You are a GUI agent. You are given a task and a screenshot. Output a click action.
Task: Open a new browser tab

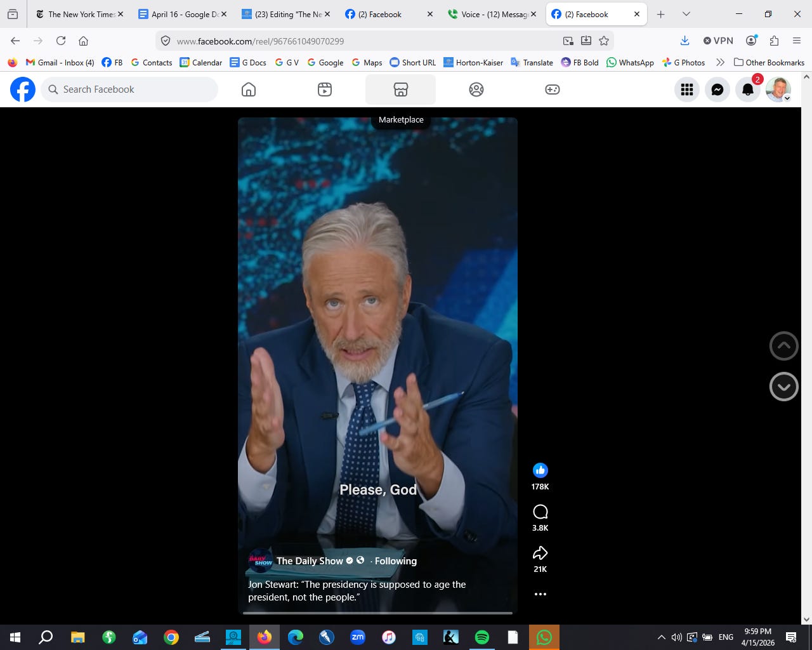[x=660, y=14]
